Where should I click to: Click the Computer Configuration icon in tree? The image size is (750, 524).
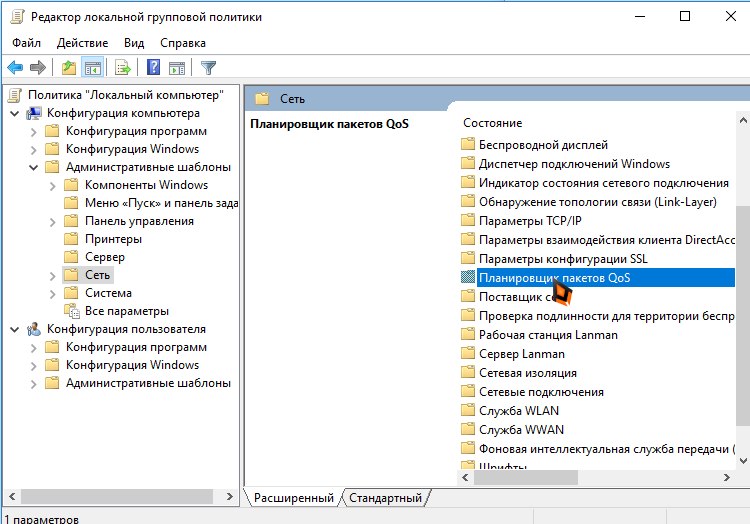pos(34,113)
